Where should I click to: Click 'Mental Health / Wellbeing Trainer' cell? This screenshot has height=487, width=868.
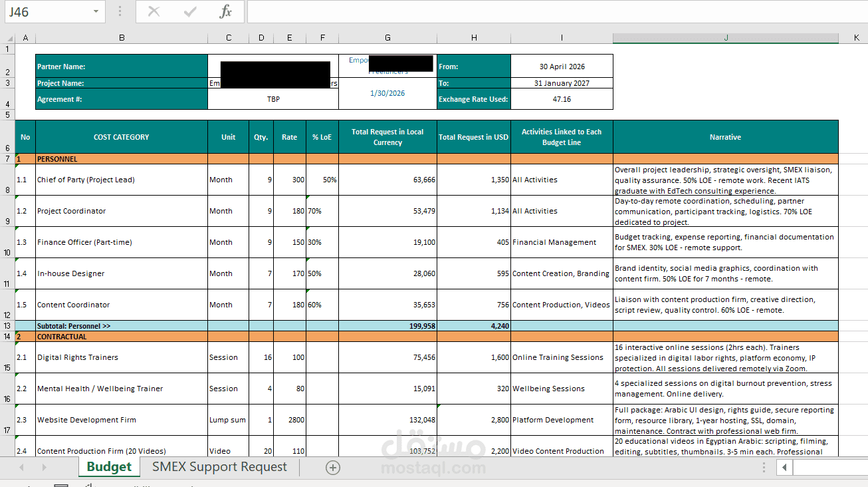122,389
